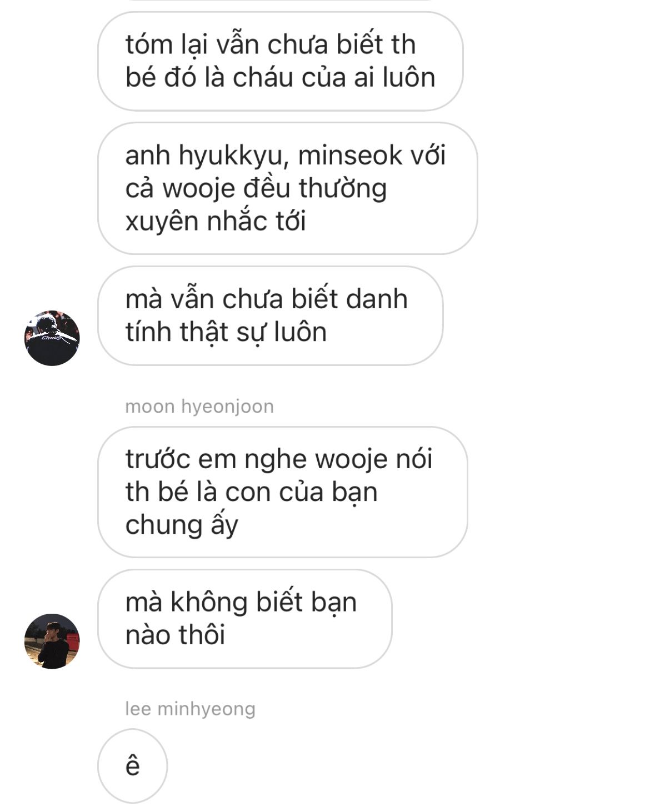Tap the line "th bé là con của bạn"
Image resolution: width=650 pixels, height=812 pixels.
[252, 492]
